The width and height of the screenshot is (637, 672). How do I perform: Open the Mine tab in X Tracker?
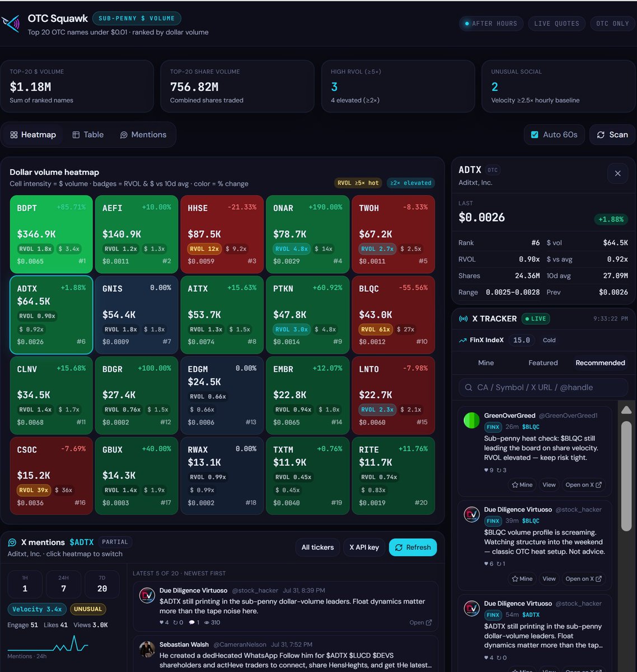click(486, 363)
